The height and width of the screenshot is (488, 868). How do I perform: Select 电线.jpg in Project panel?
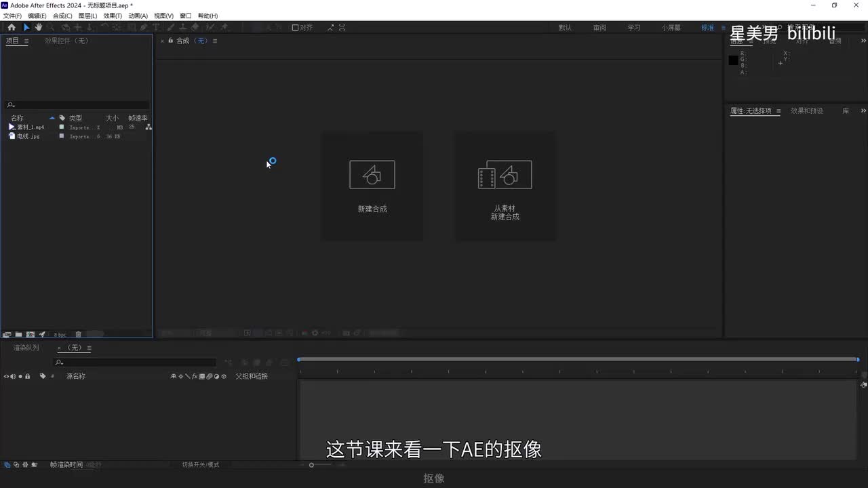[x=28, y=136]
